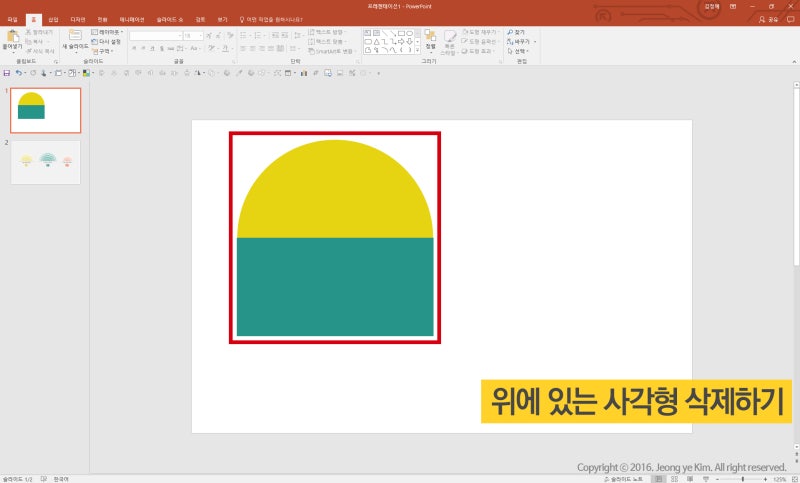Image resolution: width=800 pixels, height=483 pixels.
Task: Click the Replace (바꾸기) button
Action: (521, 42)
